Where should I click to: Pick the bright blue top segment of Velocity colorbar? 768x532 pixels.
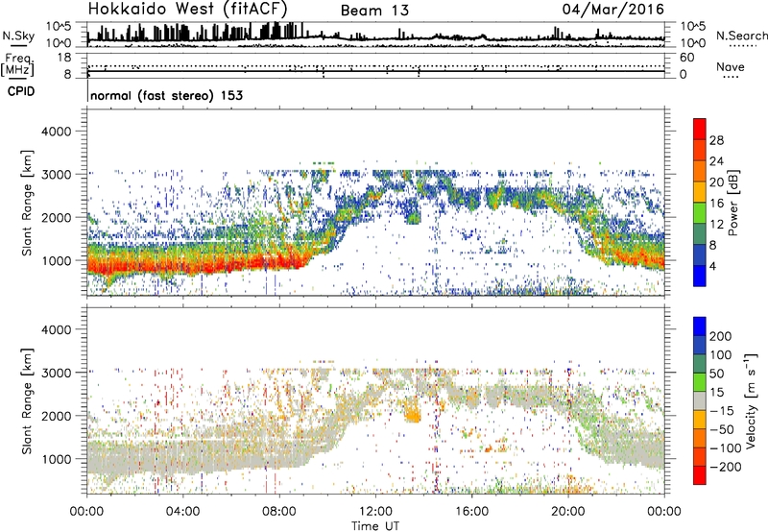coord(700,326)
